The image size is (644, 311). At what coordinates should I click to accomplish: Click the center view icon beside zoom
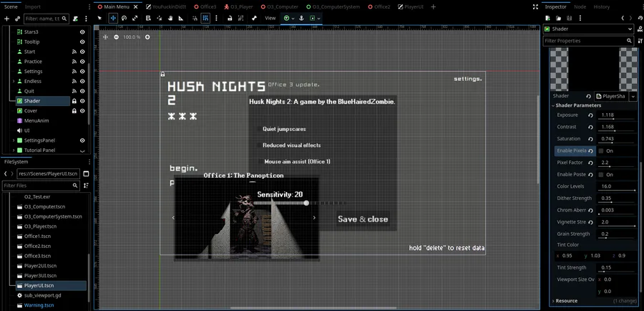(x=106, y=37)
